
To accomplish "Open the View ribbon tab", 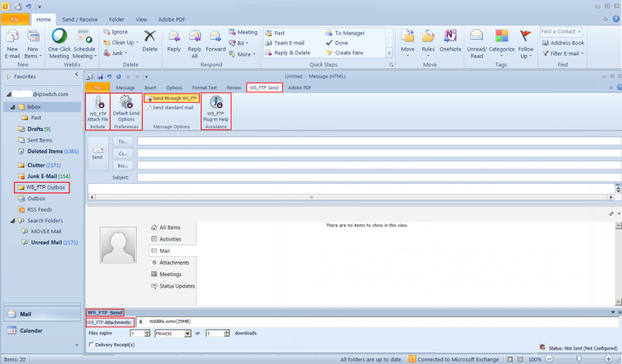I will coord(141,20).
